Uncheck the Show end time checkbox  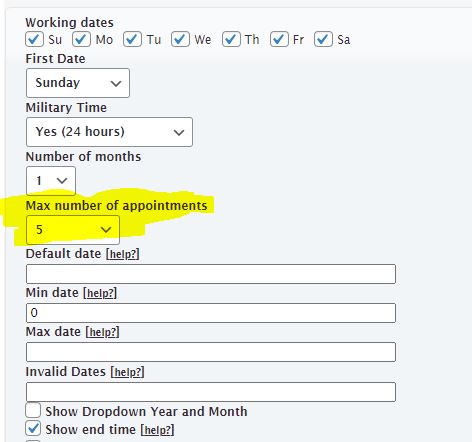33,428
